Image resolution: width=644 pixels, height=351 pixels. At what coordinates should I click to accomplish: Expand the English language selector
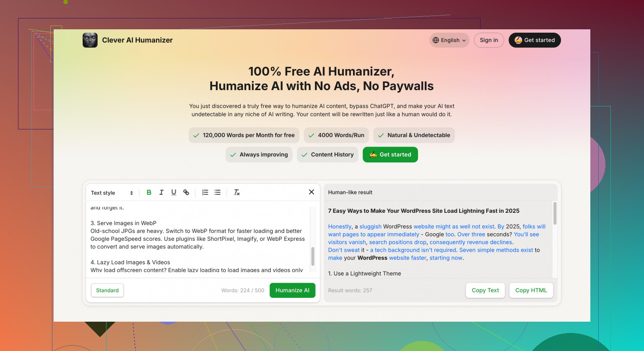click(449, 40)
